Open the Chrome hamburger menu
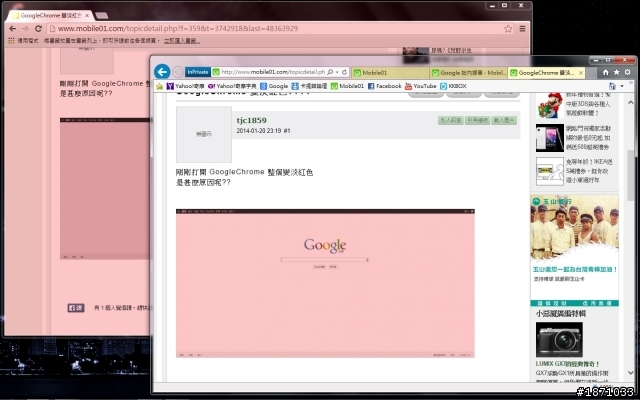The height and width of the screenshot is (400, 640). point(522,29)
